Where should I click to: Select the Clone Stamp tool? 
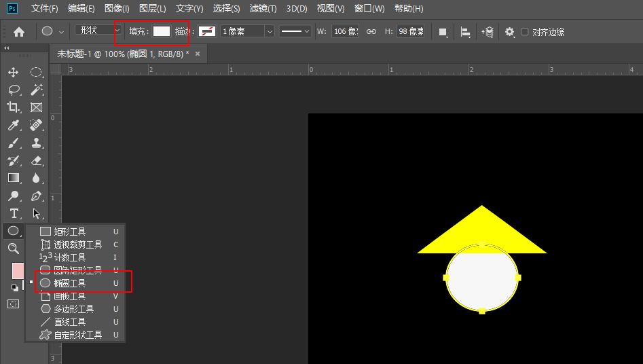click(x=37, y=143)
